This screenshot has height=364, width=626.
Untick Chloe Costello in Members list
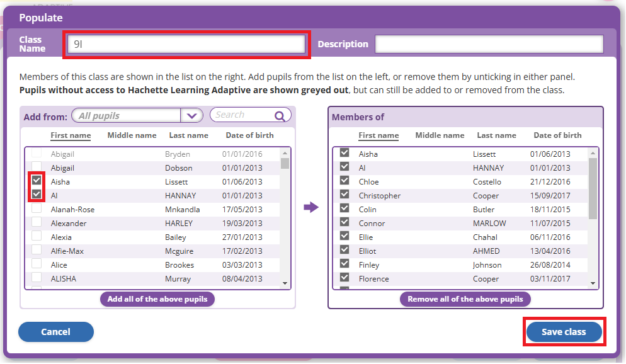(x=344, y=181)
